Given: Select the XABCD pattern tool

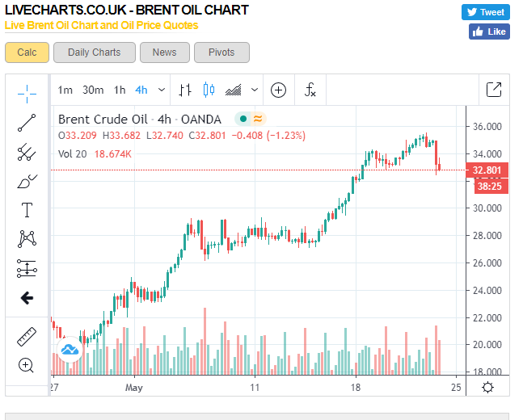Looking at the screenshot, I should tap(27, 239).
